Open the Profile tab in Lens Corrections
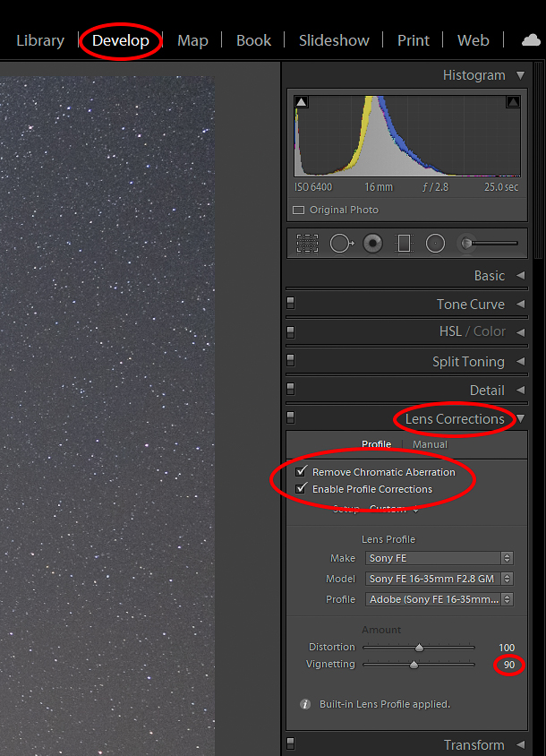 [376, 444]
